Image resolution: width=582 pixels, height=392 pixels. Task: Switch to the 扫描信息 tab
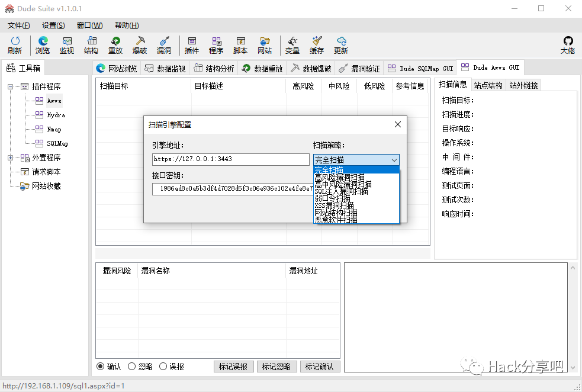pos(452,84)
